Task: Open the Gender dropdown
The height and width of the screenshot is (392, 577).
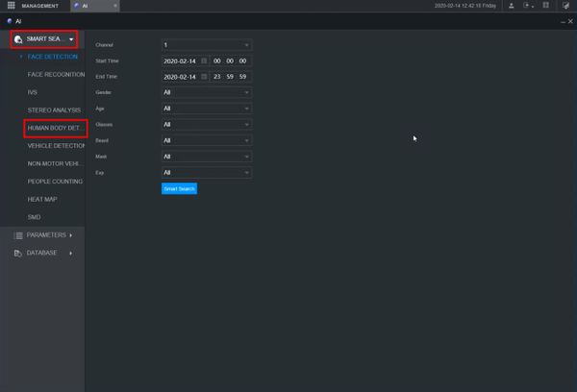Action: pos(207,92)
